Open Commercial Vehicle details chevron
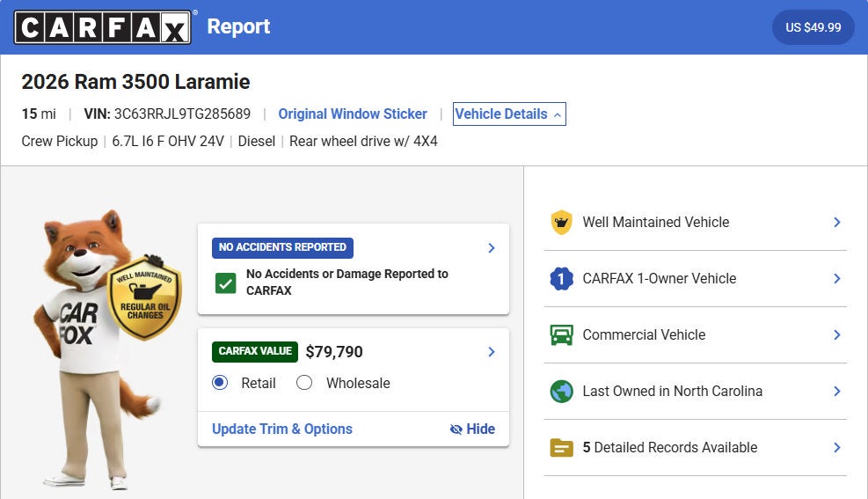 (837, 335)
